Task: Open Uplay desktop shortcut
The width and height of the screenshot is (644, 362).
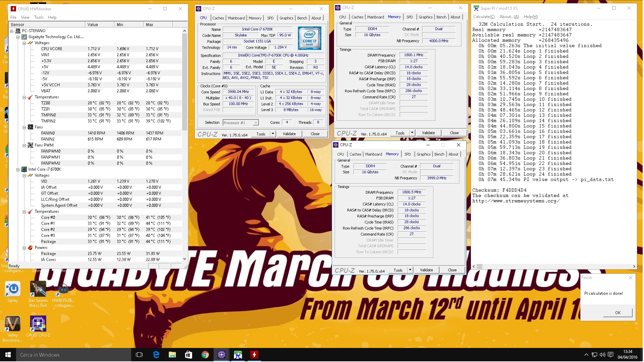Action: pyautogui.click(x=13, y=291)
